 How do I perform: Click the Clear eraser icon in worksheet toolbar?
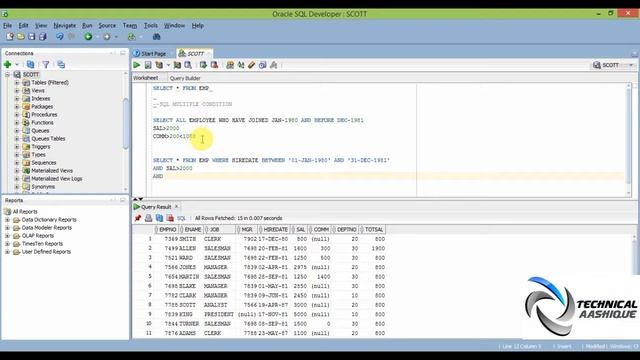tap(251, 65)
